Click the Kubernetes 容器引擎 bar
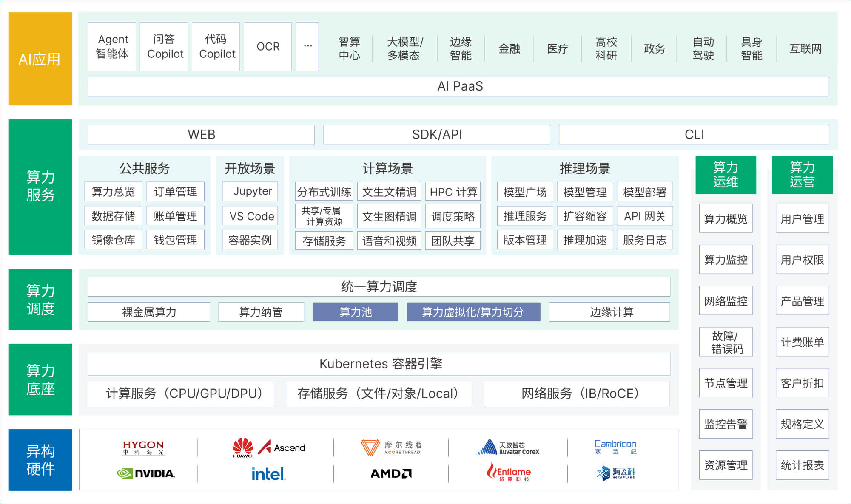 click(x=379, y=363)
